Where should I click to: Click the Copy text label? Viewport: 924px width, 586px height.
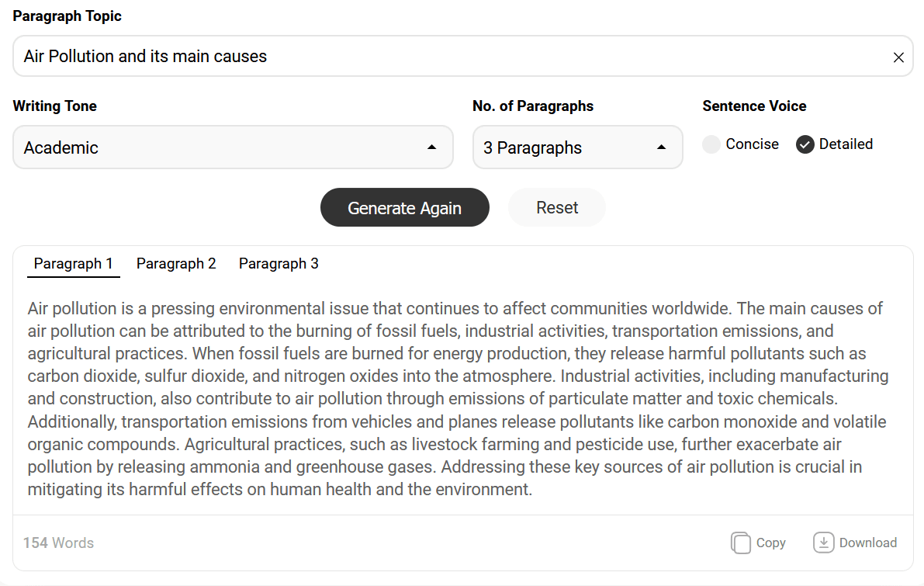[x=771, y=543]
